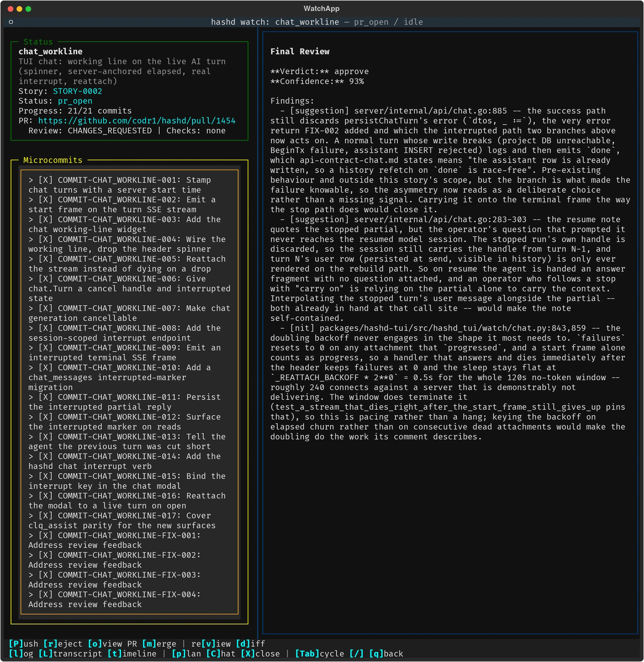Open the [t]imeline view

pyautogui.click(x=132, y=654)
